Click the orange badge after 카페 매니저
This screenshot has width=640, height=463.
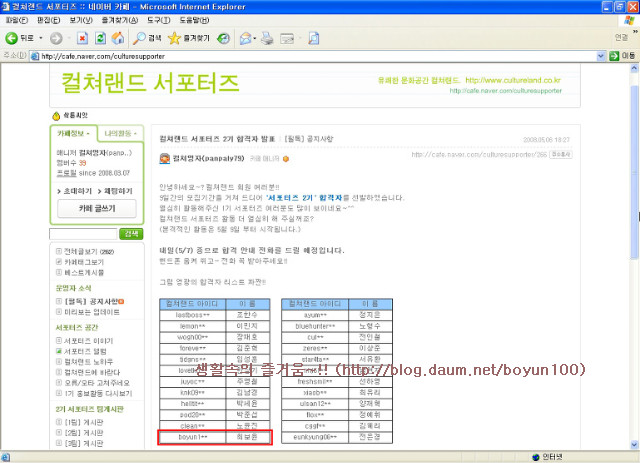click(x=286, y=159)
